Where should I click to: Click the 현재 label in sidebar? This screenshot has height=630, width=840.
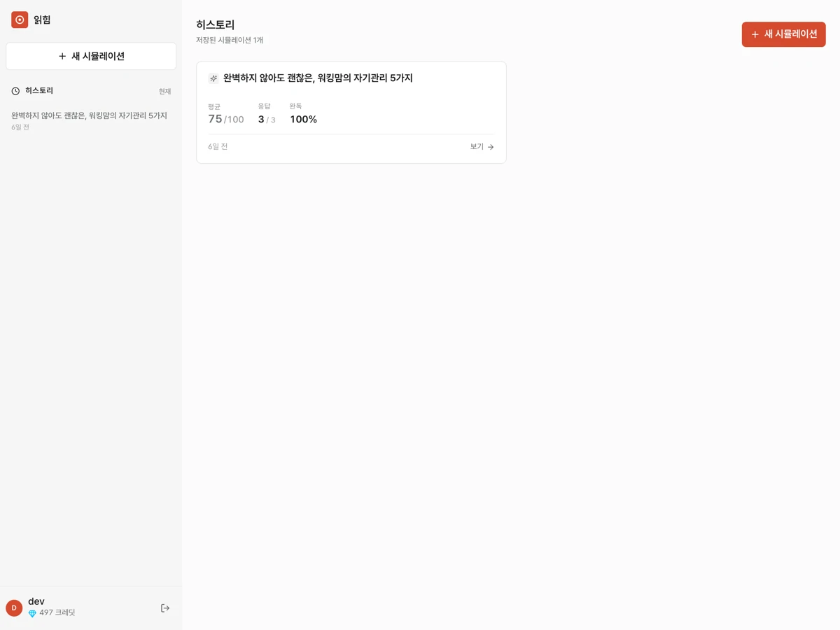[164, 92]
